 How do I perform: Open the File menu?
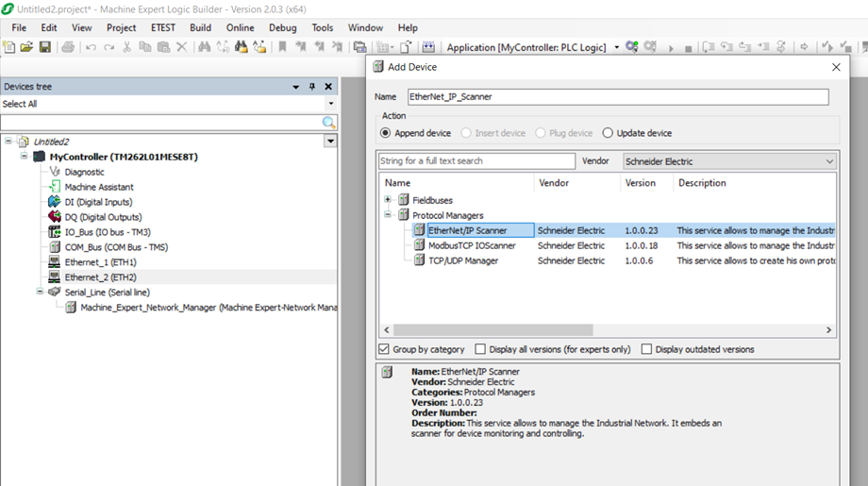[x=19, y=27]
